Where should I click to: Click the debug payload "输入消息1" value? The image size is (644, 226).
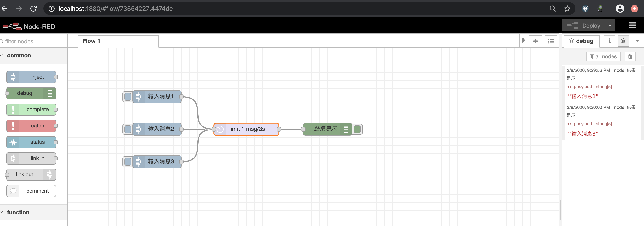click(583, 96)
